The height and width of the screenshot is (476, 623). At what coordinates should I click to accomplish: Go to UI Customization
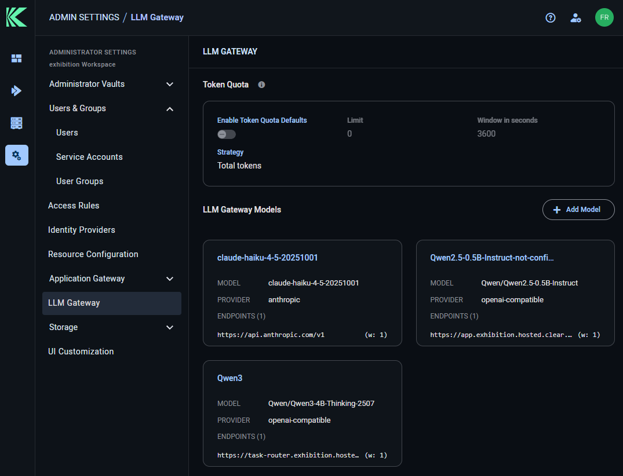pyautogui.click(x=81, y=351)
